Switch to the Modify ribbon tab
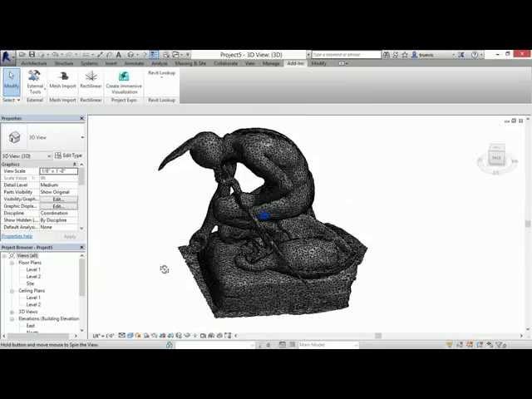The width and height of the screenshot is (532, 399). 318,63
